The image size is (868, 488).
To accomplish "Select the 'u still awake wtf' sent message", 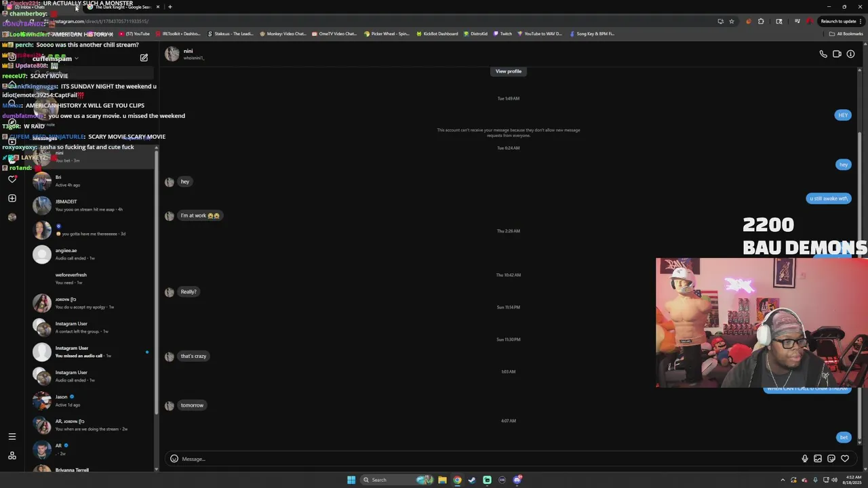I will [x=829, y=199].
